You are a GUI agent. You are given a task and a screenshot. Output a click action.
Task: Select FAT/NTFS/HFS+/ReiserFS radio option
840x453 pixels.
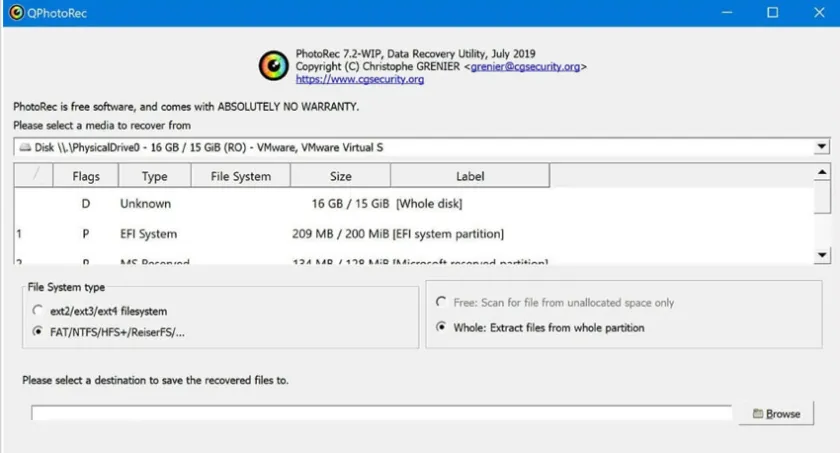coord(39,331)
